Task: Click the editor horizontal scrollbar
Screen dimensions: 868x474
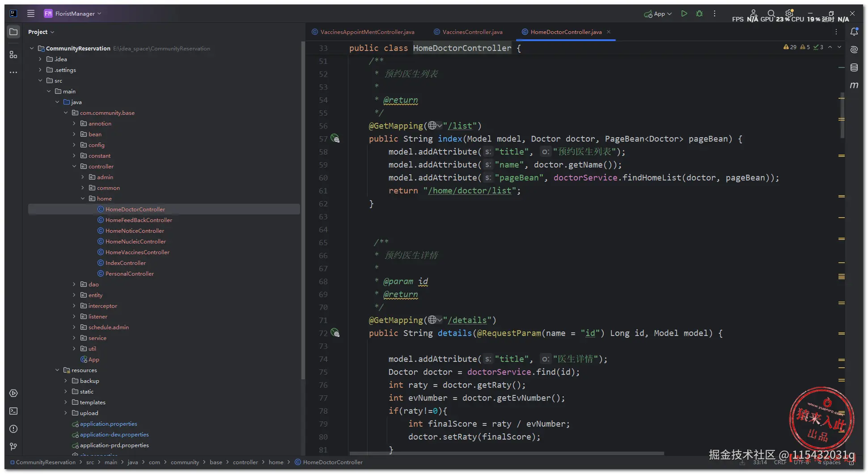Action: point(507,453)
